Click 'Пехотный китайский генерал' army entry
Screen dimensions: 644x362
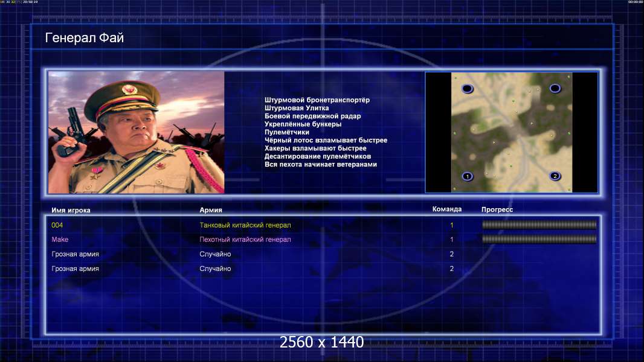[245, 240]
